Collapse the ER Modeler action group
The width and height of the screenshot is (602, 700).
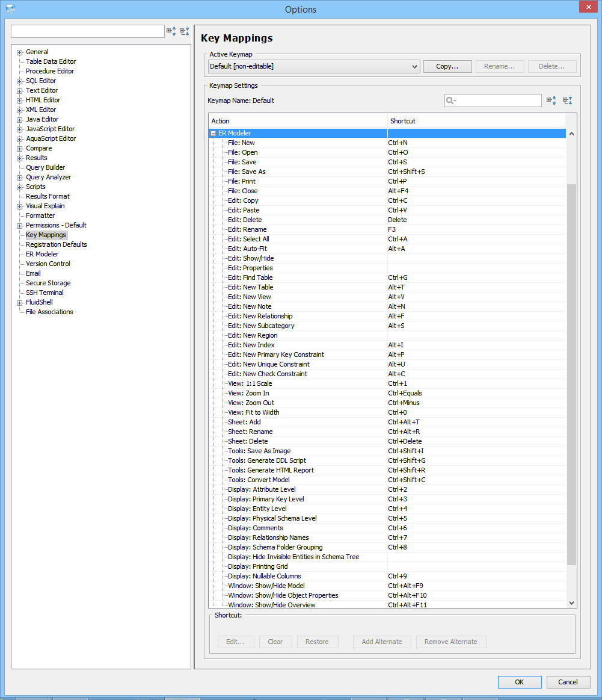(x=213, y=133)
